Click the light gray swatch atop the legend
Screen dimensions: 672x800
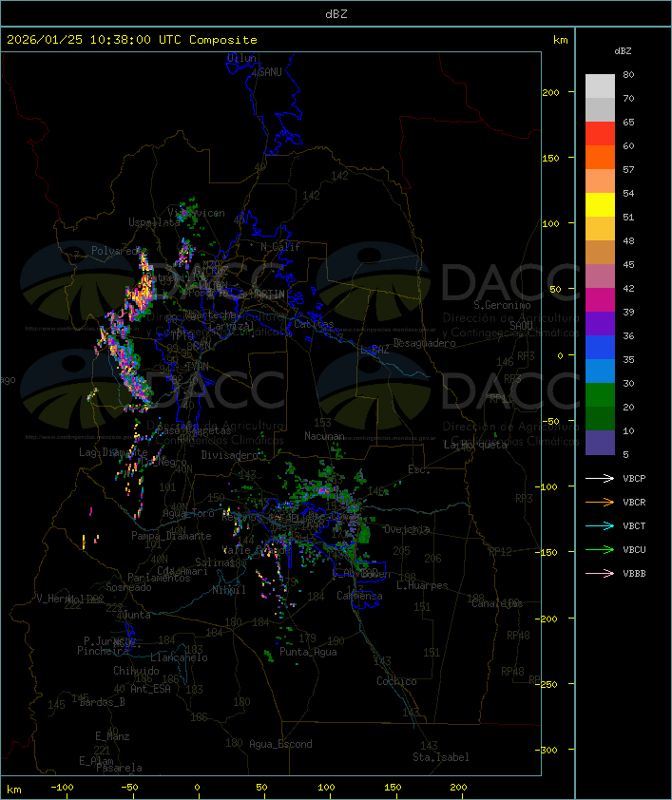pyautogui.click(x=600, y=86)
